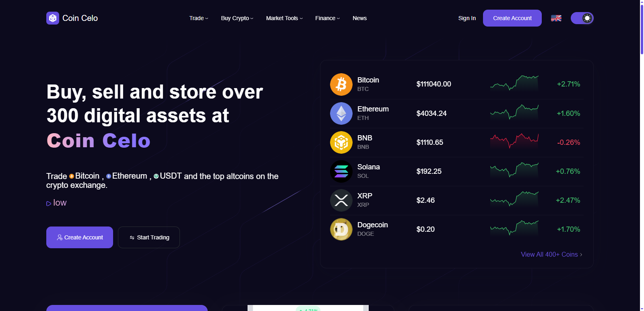Expand the Finance dropdown menu
The image size is (644, 311).
(327, 18)
